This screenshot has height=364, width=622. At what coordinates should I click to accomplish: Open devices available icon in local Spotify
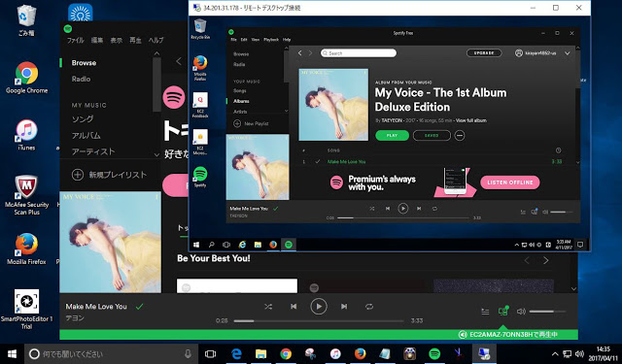[503, 311]
